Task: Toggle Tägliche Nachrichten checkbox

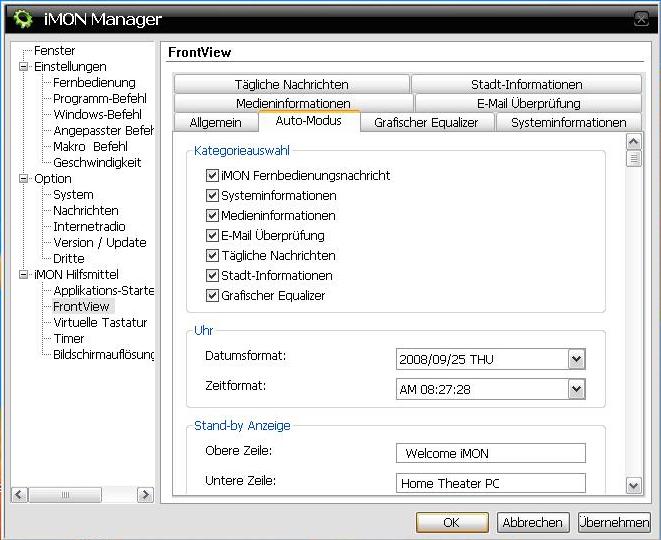Action: tap(212, 255)
